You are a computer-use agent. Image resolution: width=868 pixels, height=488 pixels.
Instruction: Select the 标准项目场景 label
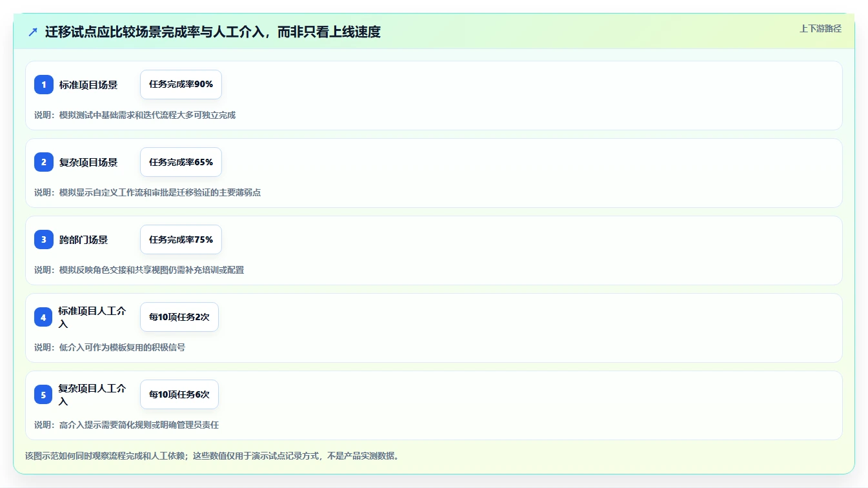[x=88, y=85]
